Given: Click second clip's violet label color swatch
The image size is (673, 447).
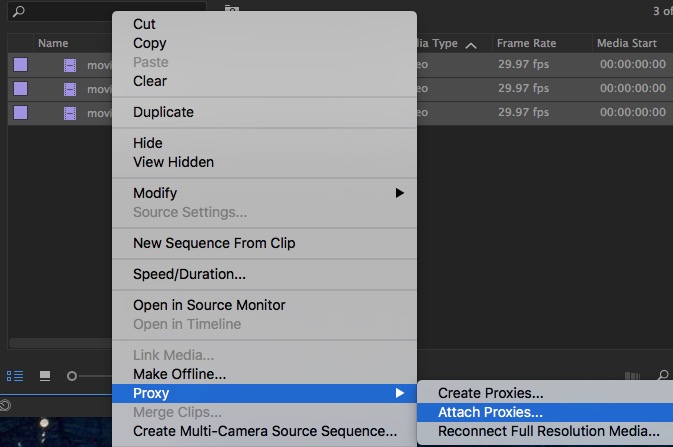Looking at the screenshot, I should [x=20, y=89].
